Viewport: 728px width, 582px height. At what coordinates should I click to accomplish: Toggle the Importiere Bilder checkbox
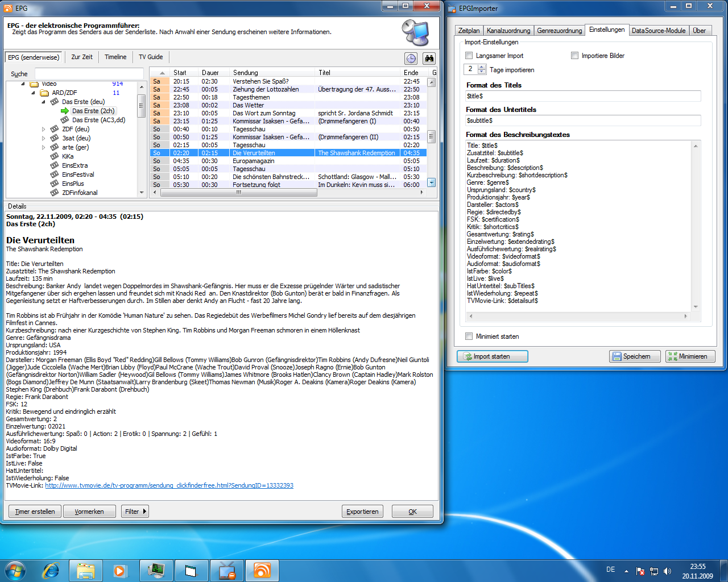coord(575,56)
